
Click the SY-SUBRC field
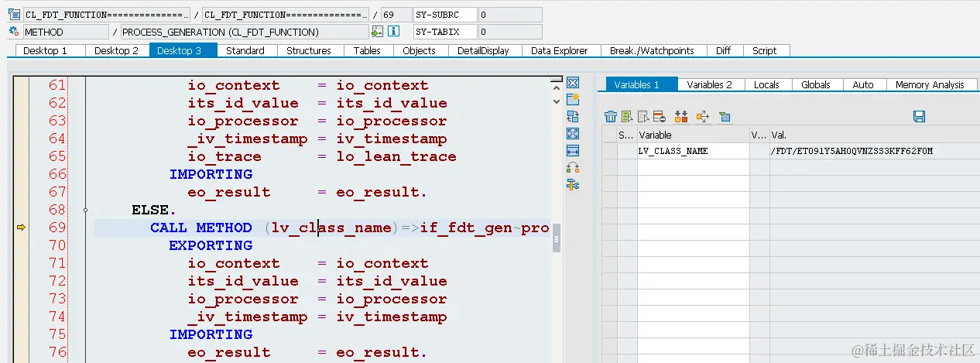point(444,15)
